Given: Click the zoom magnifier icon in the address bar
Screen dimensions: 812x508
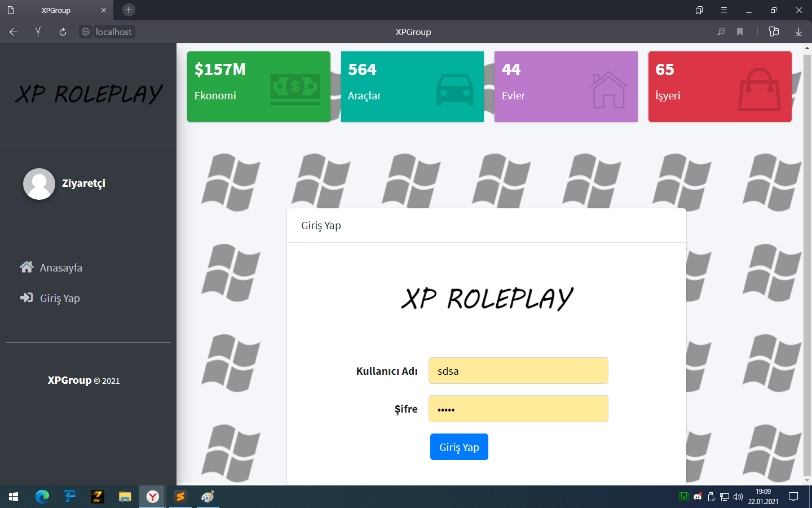Looking at the screenshot, I should 721,32.
